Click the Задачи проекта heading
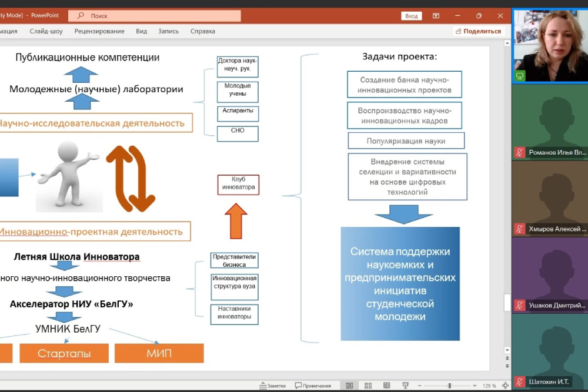The image size is (588, 392). 399,56
